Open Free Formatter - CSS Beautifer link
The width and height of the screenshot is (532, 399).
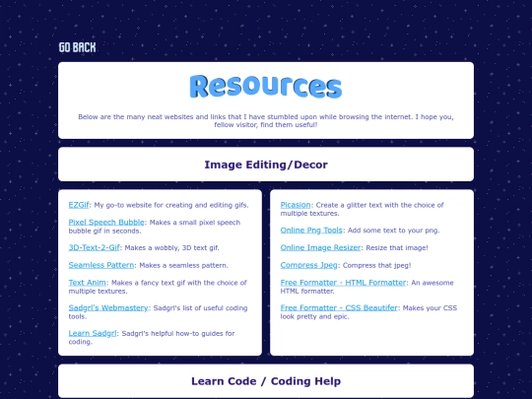coord(339,307)
